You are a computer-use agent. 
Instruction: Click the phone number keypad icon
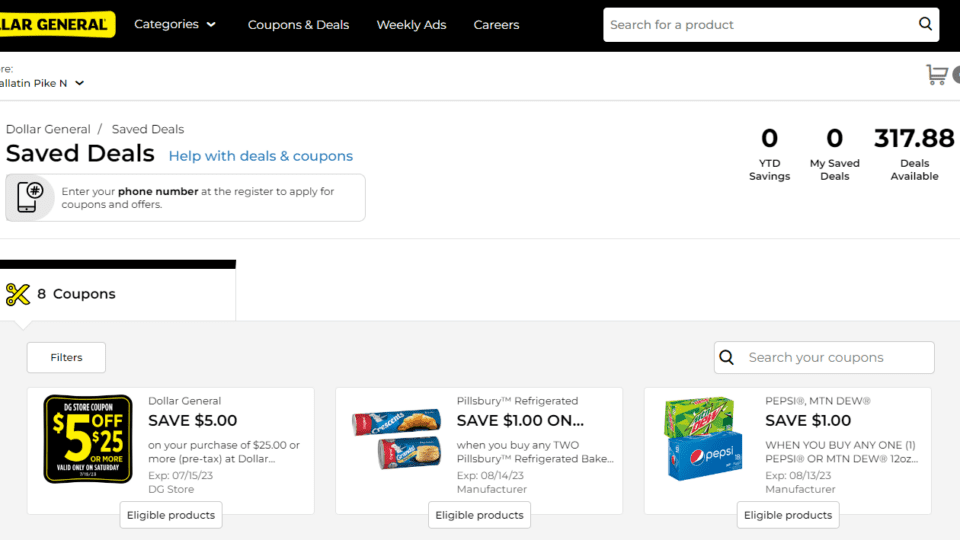(x=29, y=197)
